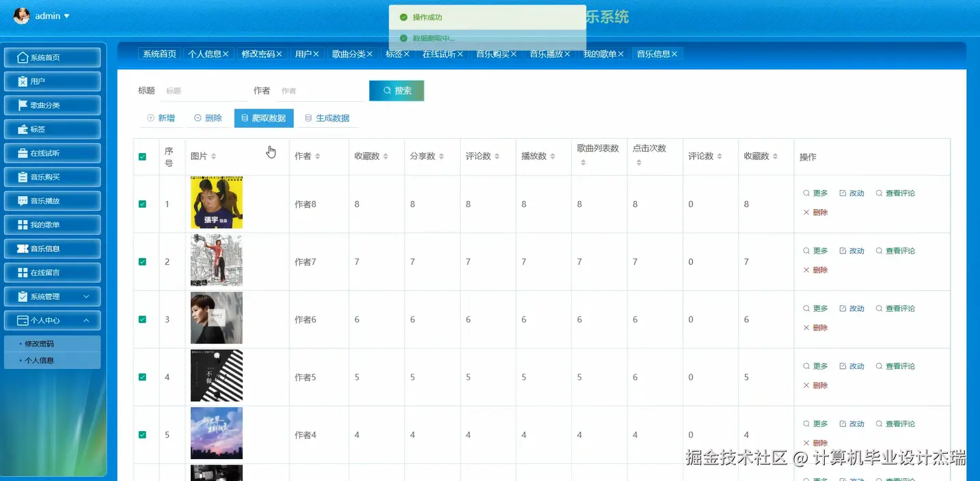
Task: Go to 歌曲分类 in the sidebar
Action: [x=53, y=105]
